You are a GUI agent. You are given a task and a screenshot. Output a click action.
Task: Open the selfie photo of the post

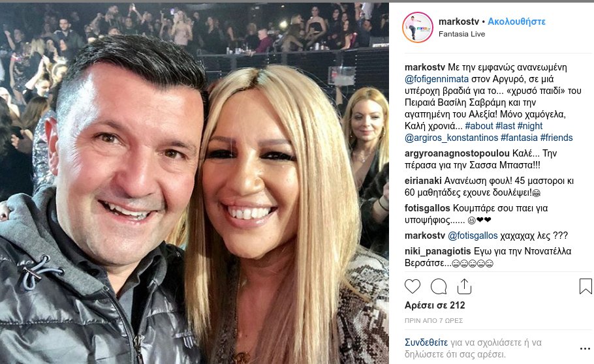point(195,183)
